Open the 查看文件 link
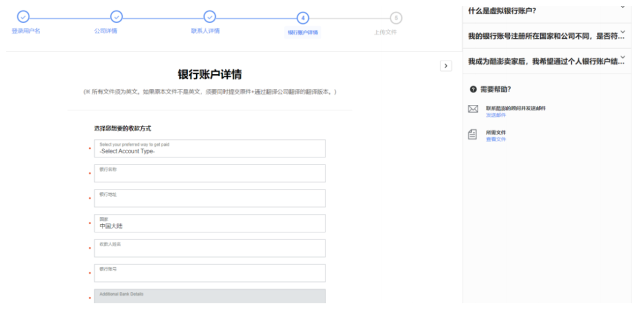 point(496,139)
